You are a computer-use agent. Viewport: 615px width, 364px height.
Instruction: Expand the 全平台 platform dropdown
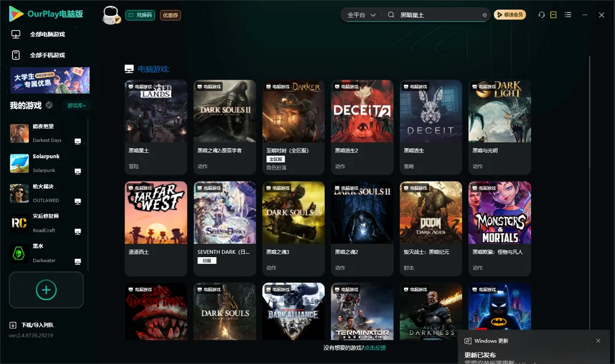(361, 15)
